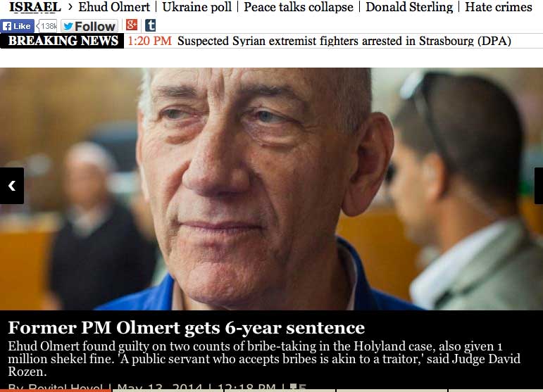Open the Olmert 6-year sentence headline
Viewport: 543px width, 392px height.
187,328
